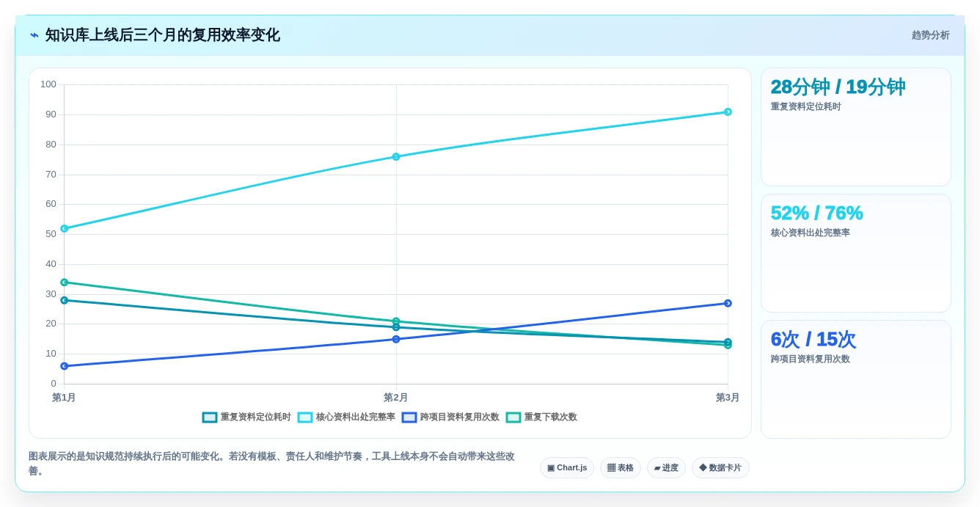Click the lightning icon beside the title
The height and width of the screenshot is (507, 980).
[x=34, y=35]
